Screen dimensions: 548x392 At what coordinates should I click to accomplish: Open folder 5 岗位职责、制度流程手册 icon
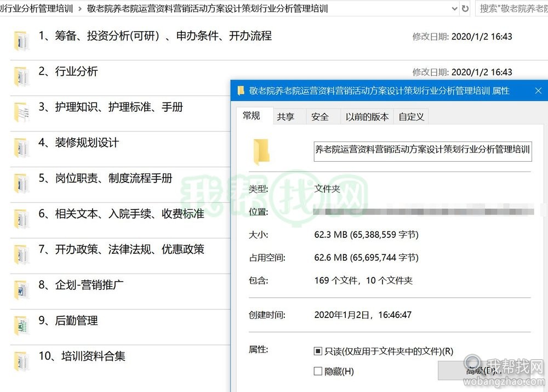(21, 183)
